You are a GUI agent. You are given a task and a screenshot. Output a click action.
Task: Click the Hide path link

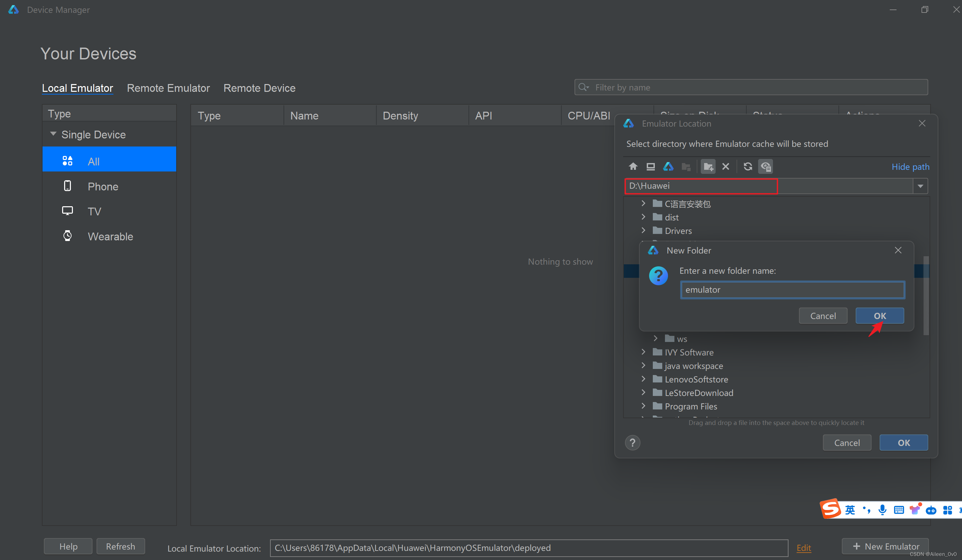point(910,167)
